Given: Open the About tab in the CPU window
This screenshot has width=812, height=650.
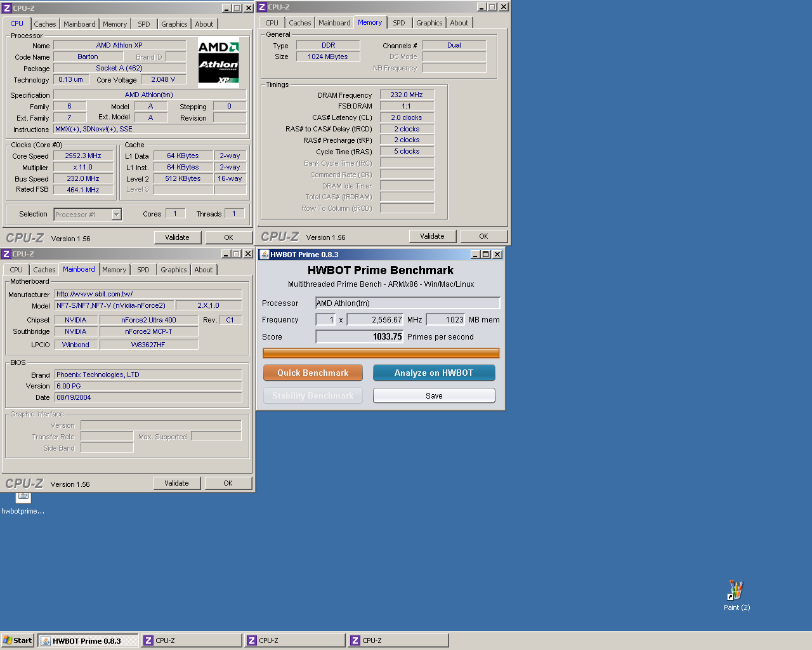Looking at the screenshot, I should click(204, 24).
